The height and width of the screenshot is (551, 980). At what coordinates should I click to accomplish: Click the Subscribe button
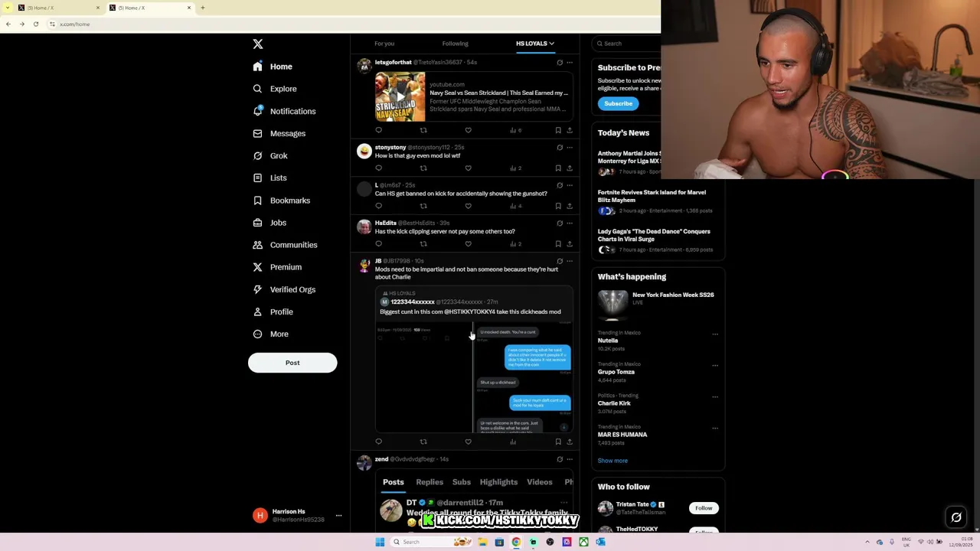[x=618, y=103]
